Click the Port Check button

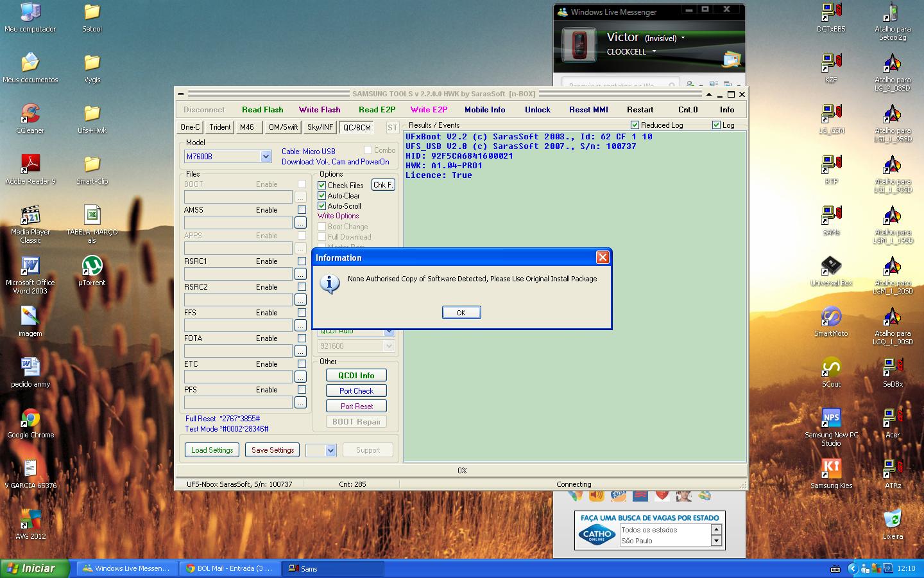pyautogui.click(x=356, y=390)
